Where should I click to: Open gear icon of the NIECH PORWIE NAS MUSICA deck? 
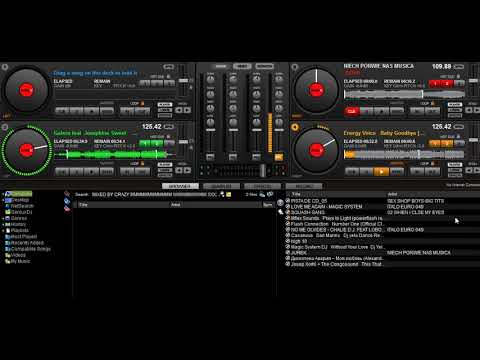(x=295, y=67)
